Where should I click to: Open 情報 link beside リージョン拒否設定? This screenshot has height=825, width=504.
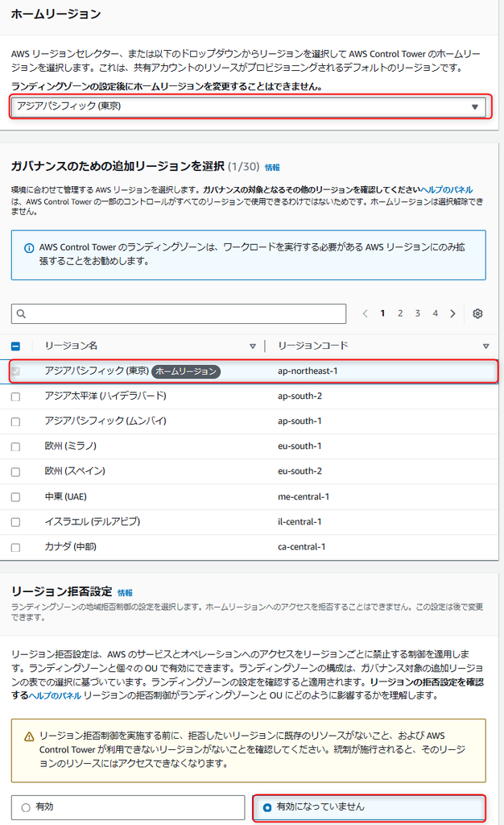125,593
